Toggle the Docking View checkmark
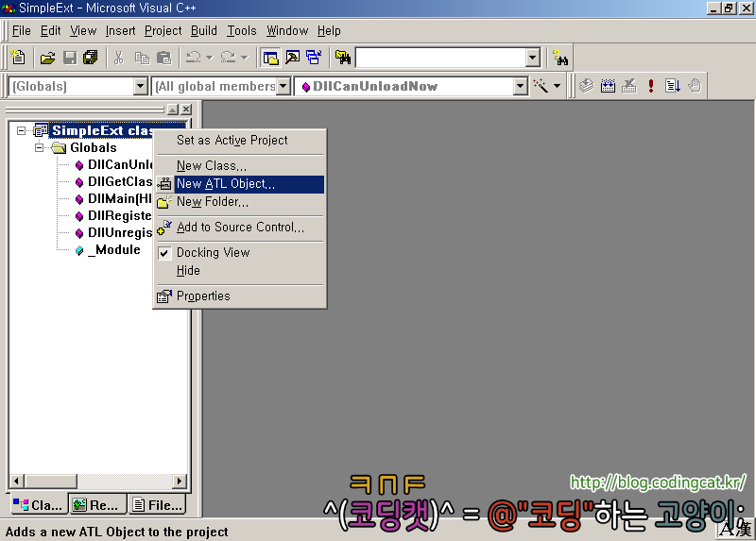This screenshot has height=541, width=756. 164,252
